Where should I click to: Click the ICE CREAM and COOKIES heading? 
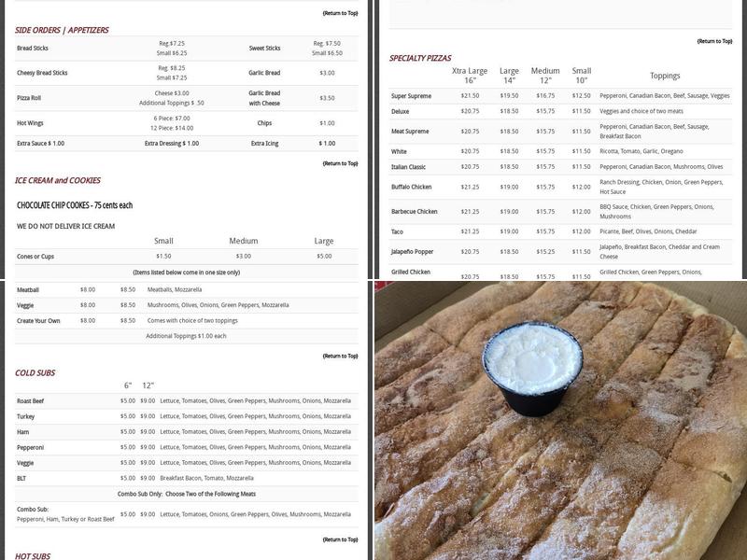[58, 178]
